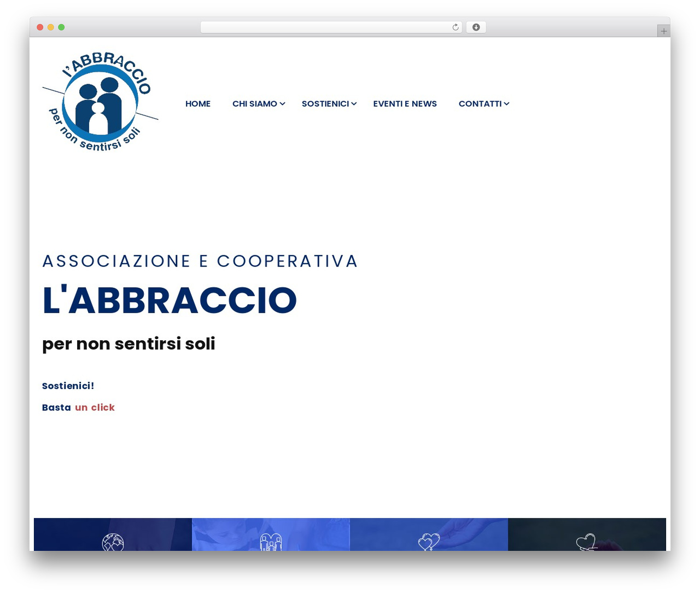Click 'Associazione e Cooperativa' subtitle

[200, 261]
